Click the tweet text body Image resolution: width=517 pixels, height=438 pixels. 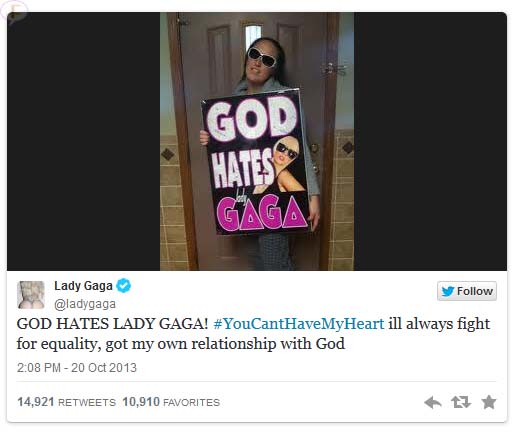[253, 334]
